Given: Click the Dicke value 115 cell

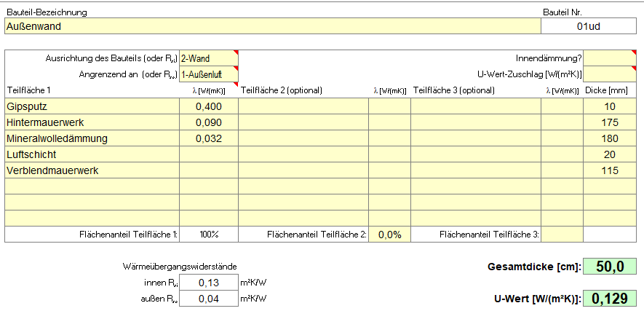Looking at the screenshot, I should 610,170.
